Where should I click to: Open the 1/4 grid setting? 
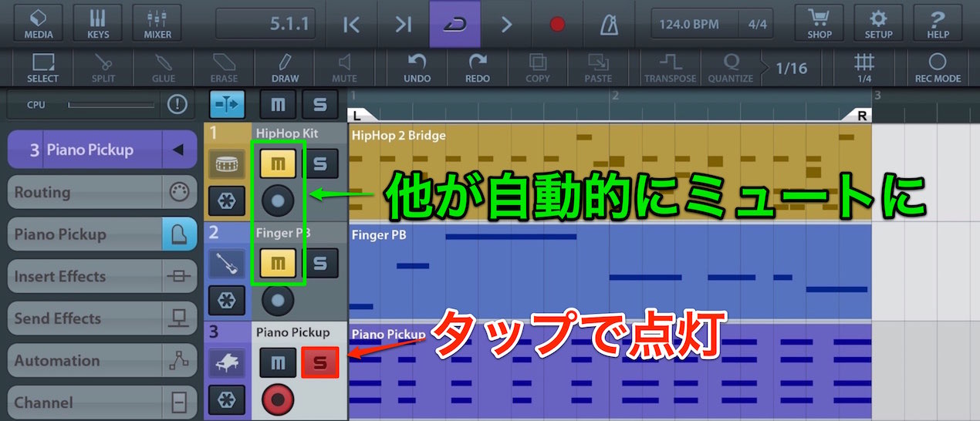coord(864,68)
